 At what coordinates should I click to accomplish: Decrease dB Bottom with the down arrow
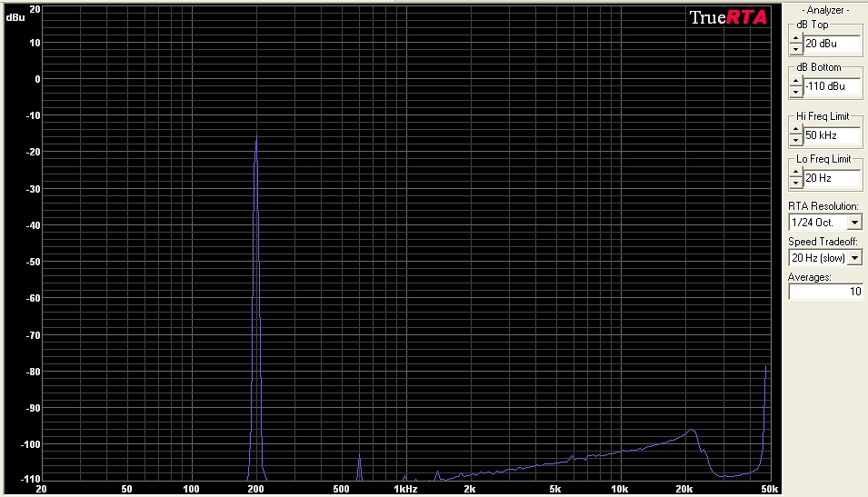796,92
